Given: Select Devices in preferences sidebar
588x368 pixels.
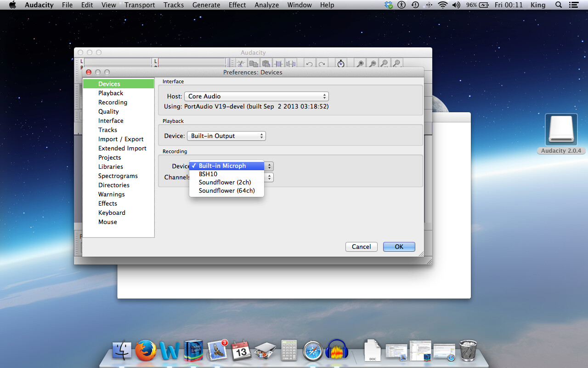Looking at the screenshot, I should (119, 84).
